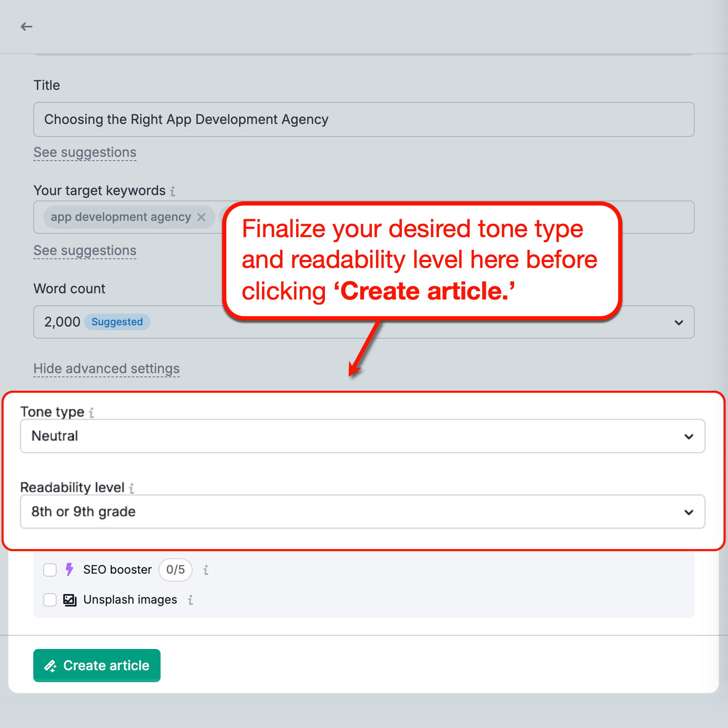
Task: Click the back arrow icon
Action: [27, 27]
